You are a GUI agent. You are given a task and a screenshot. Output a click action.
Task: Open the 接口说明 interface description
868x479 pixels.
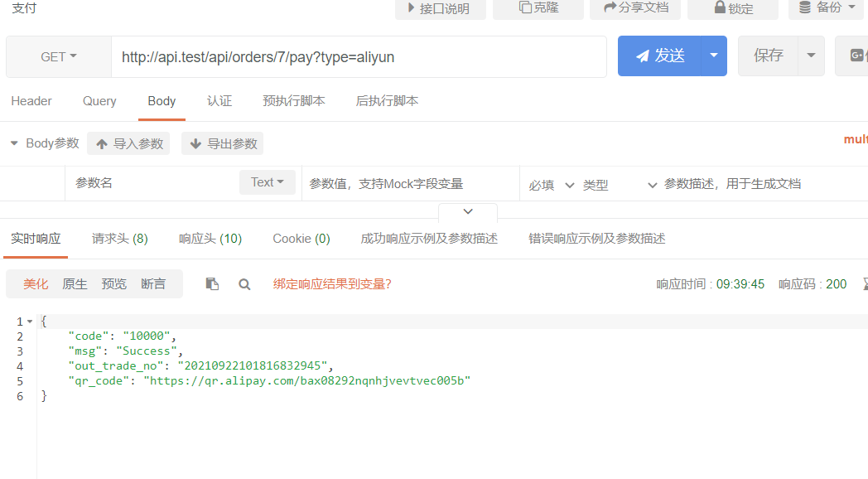pos(440,10)
